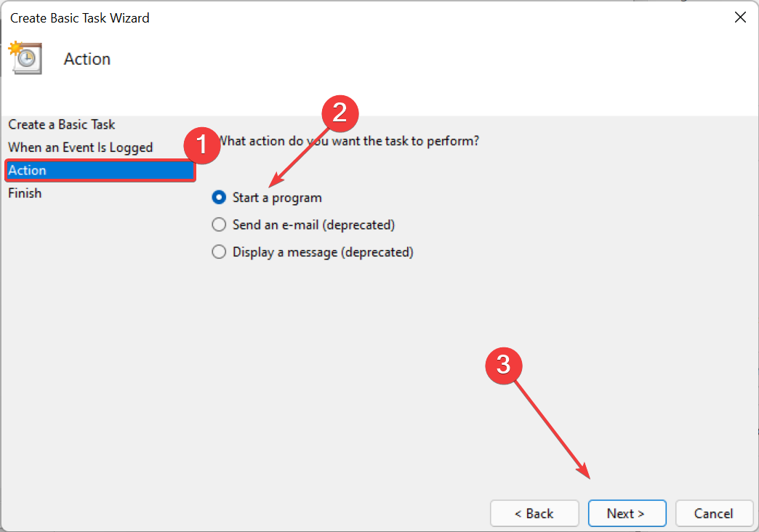
Task: Click the Next > button
Action: 627,513
